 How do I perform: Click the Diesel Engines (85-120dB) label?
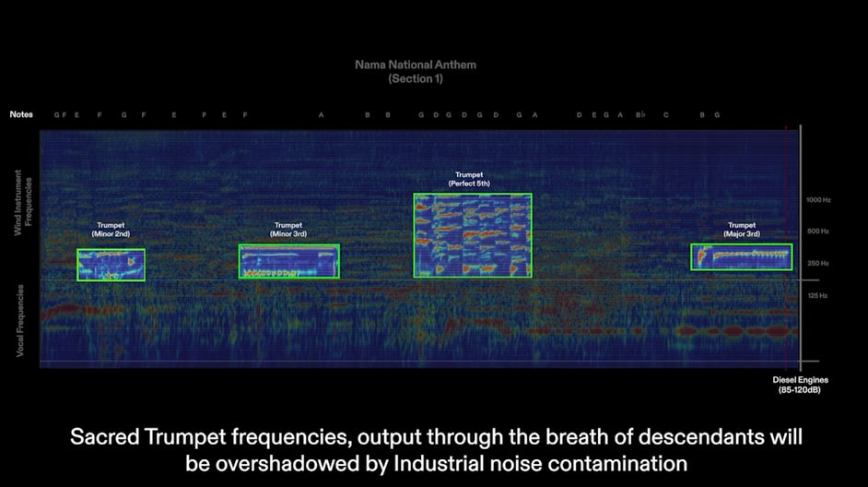tap(800, 385)
